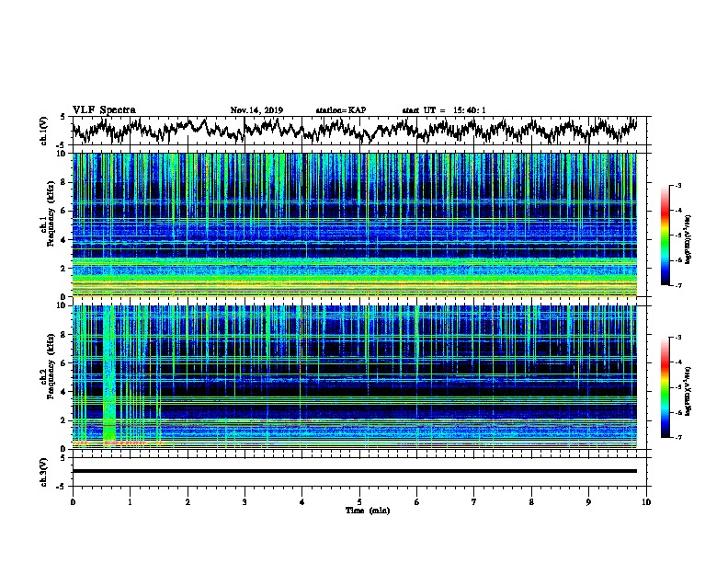Click the ch.1 spectrogram color scale bar
Image resolution: width=728 pixels, height=563 pixels.
pyautogui.click(x=665, y=236)
